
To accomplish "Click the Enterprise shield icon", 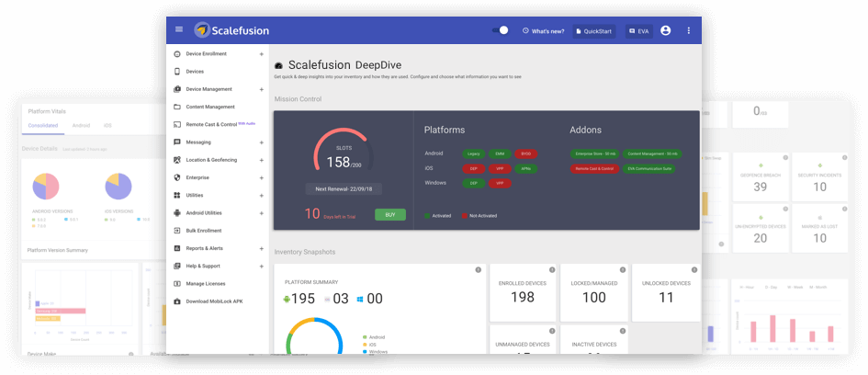I will tap(177, 177).
